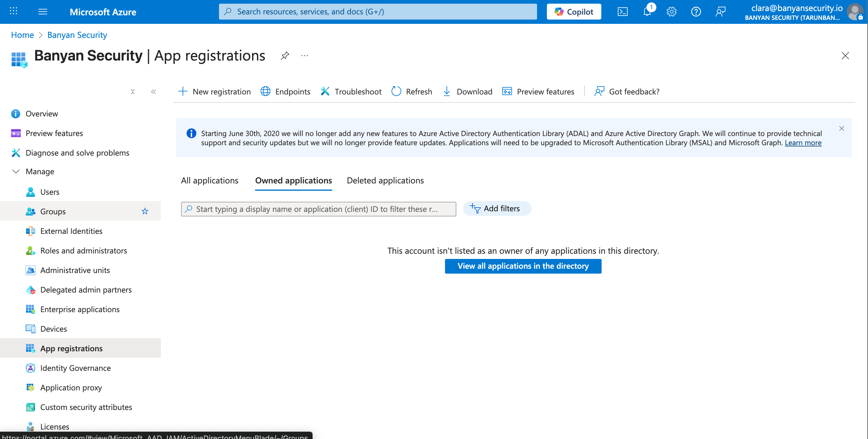Switch to All applications tab
Viewport: 868px width, 439px height.
pyautogui.click(x=209, y=181)
